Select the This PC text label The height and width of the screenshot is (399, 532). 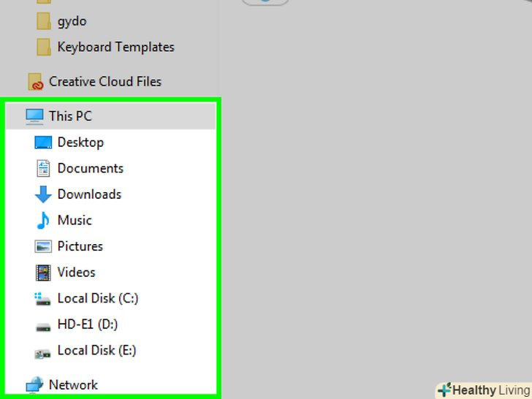[70, 116]
